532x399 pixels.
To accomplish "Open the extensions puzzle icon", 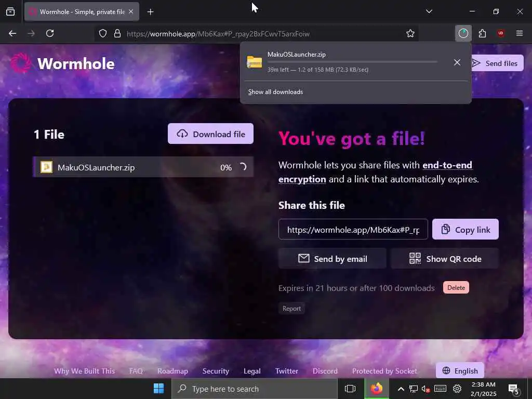I will [x=482, y=33].
